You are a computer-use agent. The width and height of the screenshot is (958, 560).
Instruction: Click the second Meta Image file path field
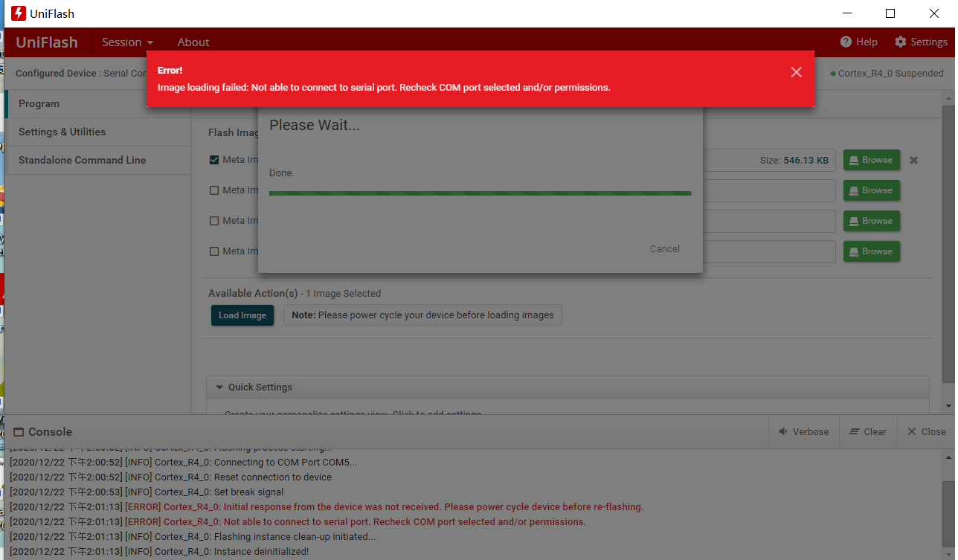point(769,190)
